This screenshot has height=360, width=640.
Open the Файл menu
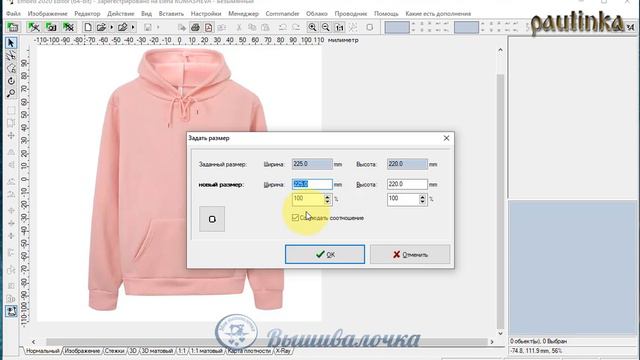click(13, 13)
